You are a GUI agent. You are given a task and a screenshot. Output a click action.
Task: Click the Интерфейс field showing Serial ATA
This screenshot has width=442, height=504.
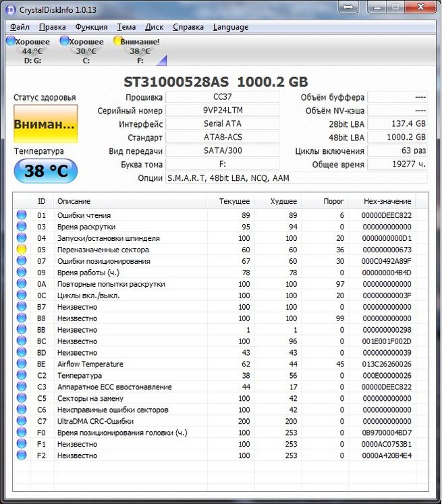(223, 123)
